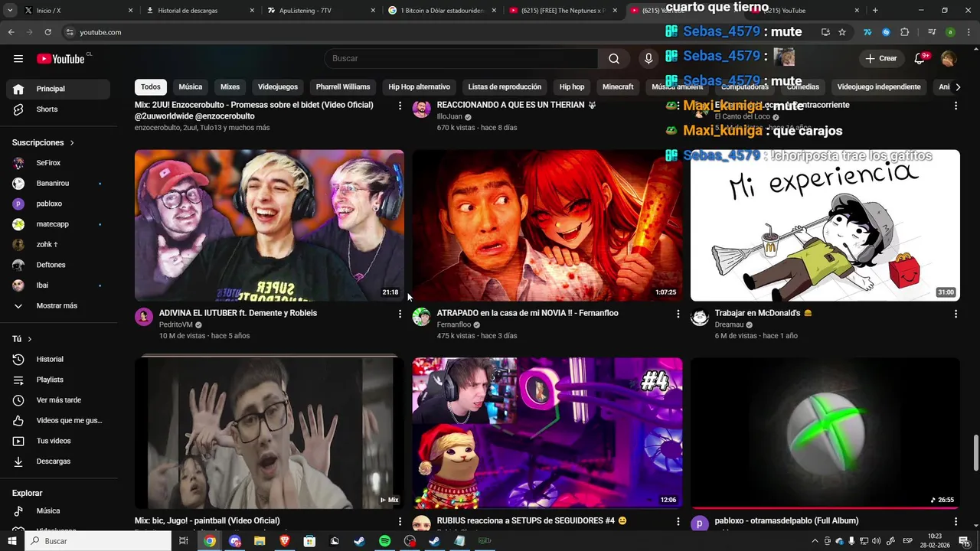Open Tus videos in sidebar
The height and width of the screenshot is (551, 980).
pos(60,441)
